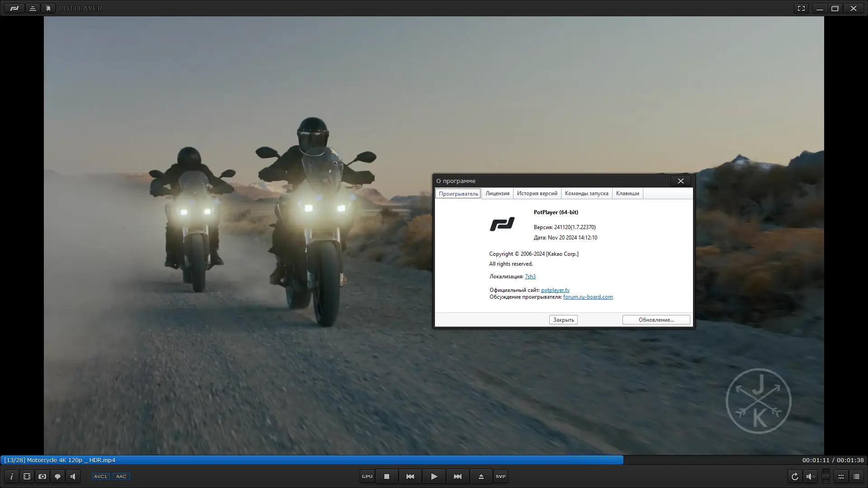Mute audio with the speaker volume button

click(811, 476)
